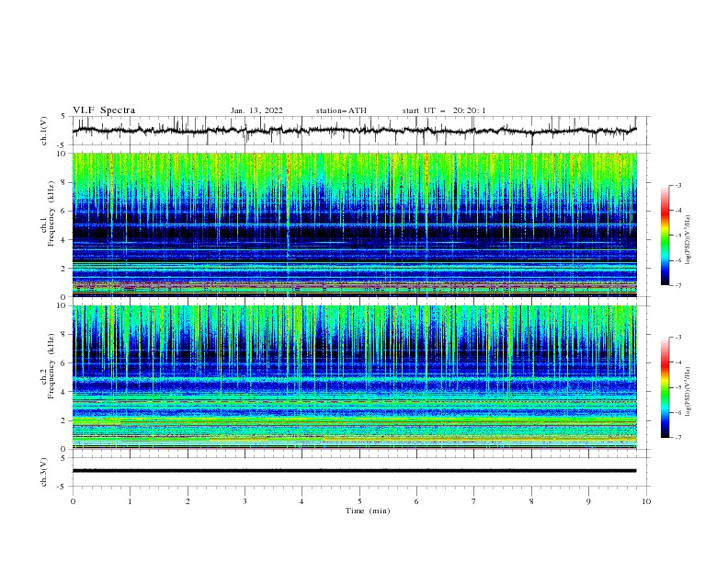Viewport: 728px width, 563px height.
Task: Click the 'station=ATH' label
Action: [x=341, y=110]
